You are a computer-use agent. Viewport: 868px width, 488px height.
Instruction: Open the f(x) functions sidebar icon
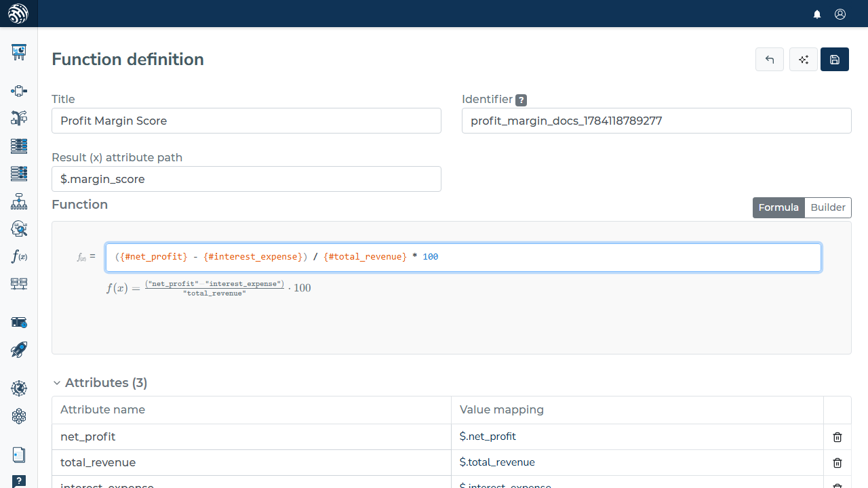[x=19, y=256]
